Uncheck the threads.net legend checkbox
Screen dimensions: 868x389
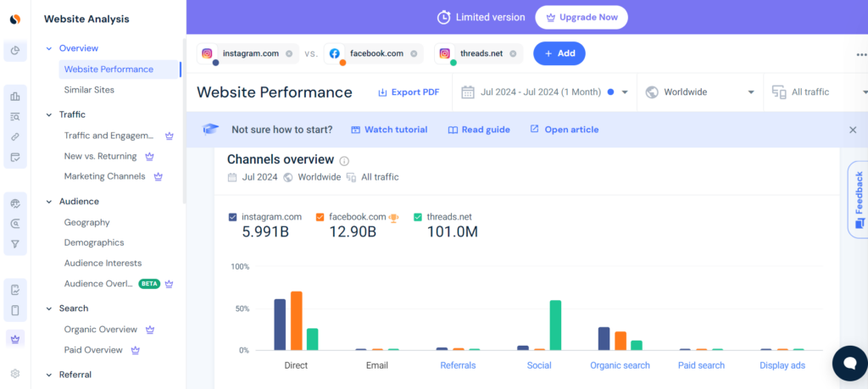tap(418, 218)
